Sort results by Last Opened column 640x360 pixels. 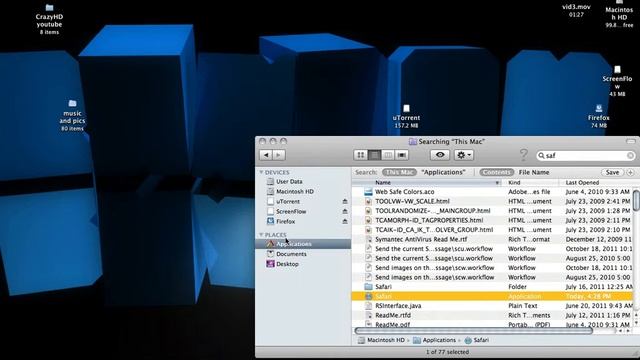[x=596, y=182]
